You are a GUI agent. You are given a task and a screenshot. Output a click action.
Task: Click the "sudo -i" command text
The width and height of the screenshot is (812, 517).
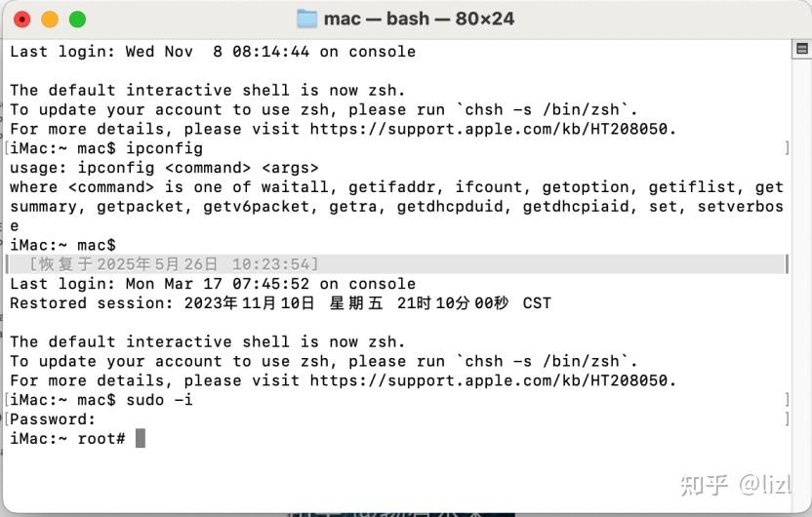pos(159,400)
